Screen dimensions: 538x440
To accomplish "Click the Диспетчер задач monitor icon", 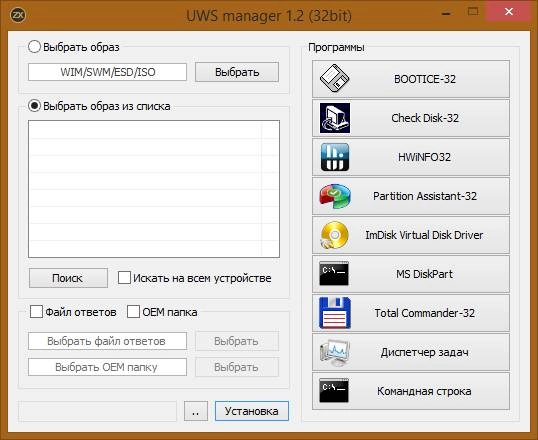I will [x=335, y=352].
